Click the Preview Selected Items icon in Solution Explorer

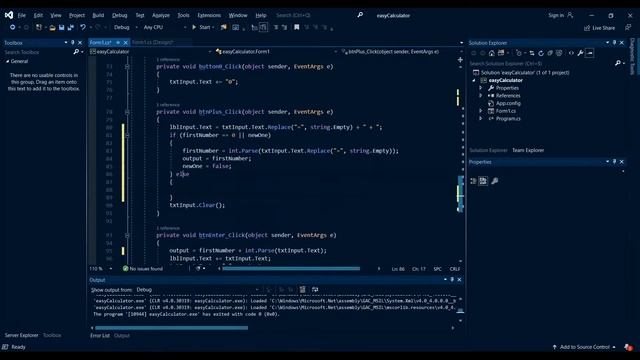(x=589, y=53)
